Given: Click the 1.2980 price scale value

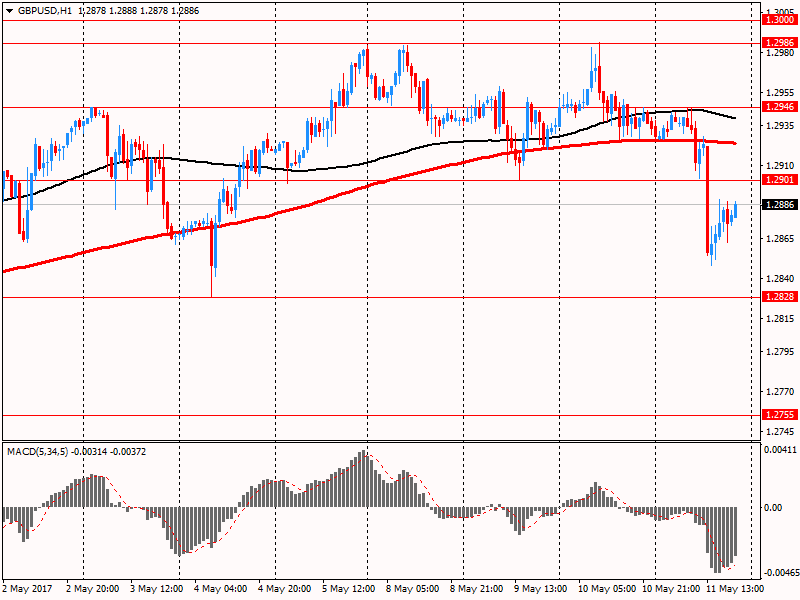Looking at the screenshot, I should tap(781, 53).
